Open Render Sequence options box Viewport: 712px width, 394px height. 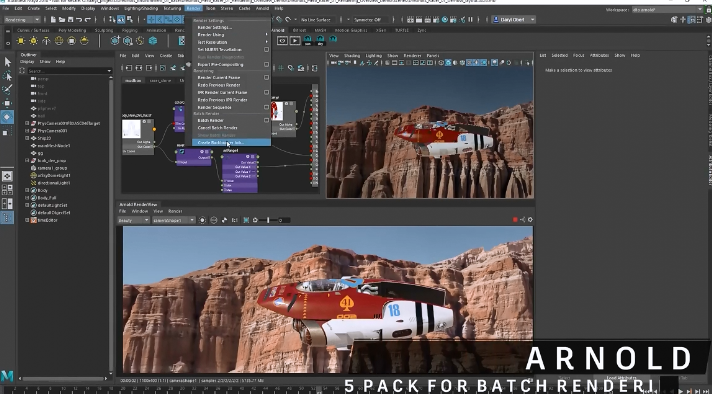click(267, 107)
